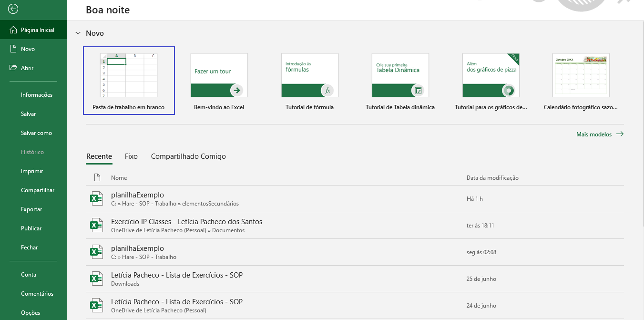Select the Recente tab
644x320 pixels.
click(x=99, y=156)
